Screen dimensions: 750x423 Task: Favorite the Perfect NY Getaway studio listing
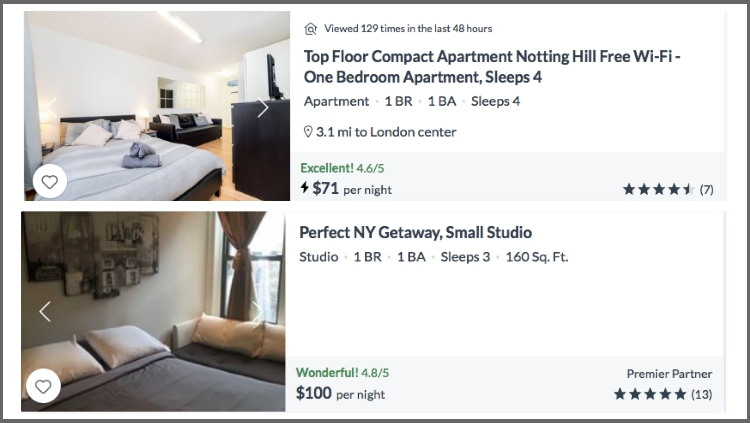tap(43, 386)
